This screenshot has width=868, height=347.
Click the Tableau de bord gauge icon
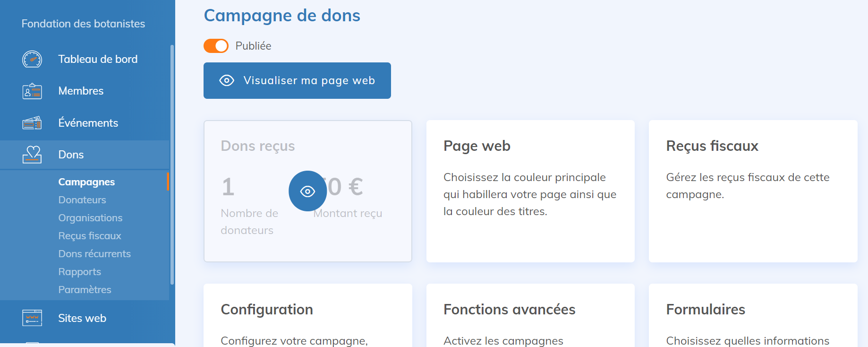pos(32,59)
